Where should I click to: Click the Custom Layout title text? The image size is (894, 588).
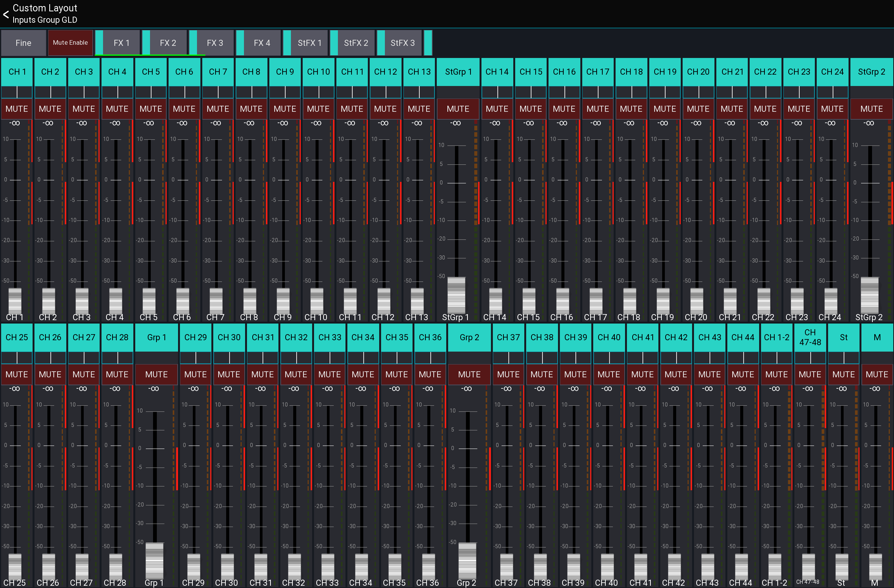pyautogui.click(x=45, y=8)
